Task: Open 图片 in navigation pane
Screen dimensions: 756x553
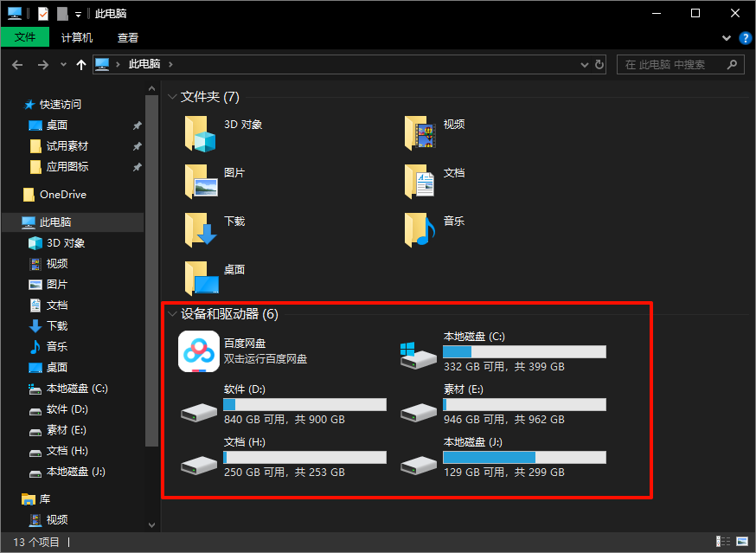Action: 57,285
